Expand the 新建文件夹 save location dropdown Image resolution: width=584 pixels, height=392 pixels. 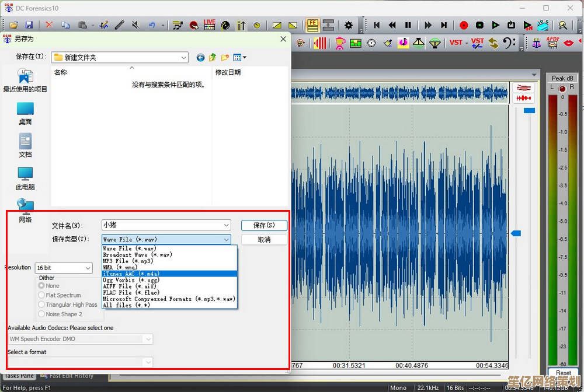[183, 57]
